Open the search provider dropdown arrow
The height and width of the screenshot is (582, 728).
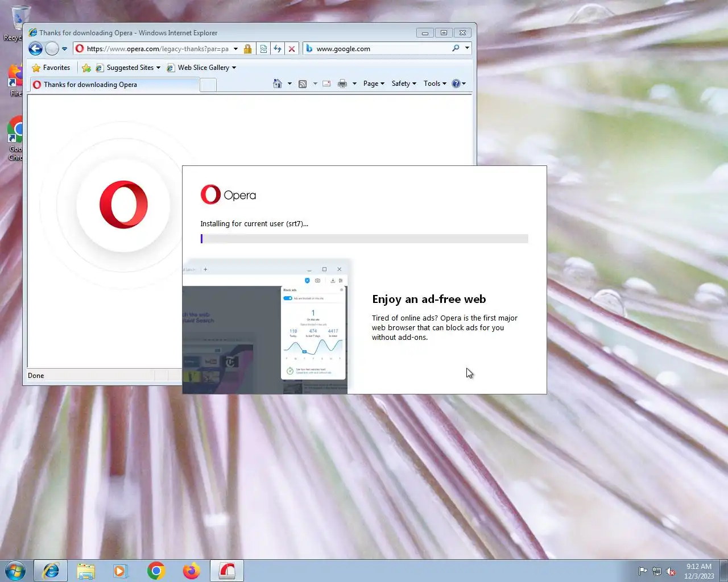point(467,48)
